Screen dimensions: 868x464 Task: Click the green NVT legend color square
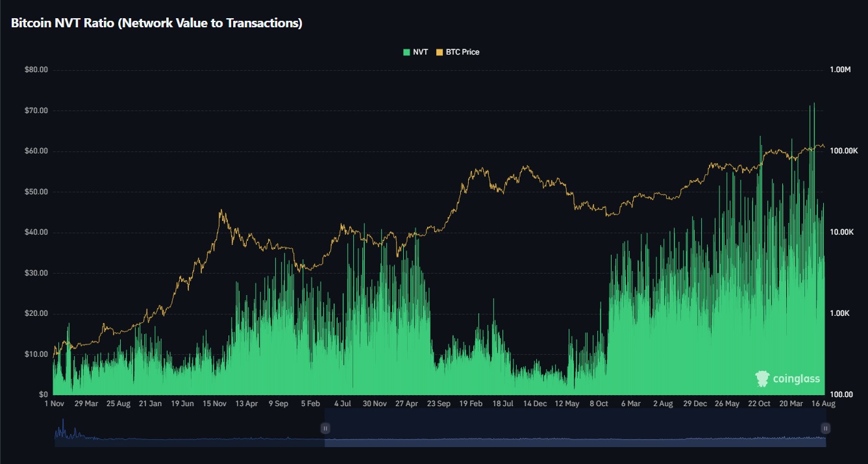pyautogui.click(x=406, y=52)
